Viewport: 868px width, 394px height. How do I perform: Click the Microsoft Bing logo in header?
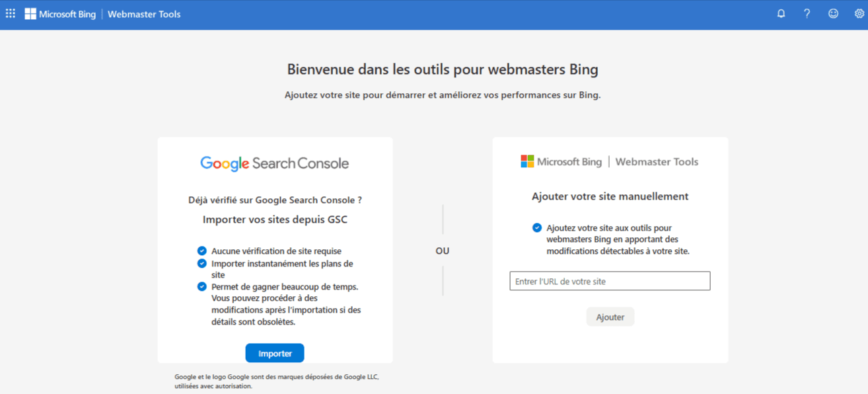click(x=60, y=14)
